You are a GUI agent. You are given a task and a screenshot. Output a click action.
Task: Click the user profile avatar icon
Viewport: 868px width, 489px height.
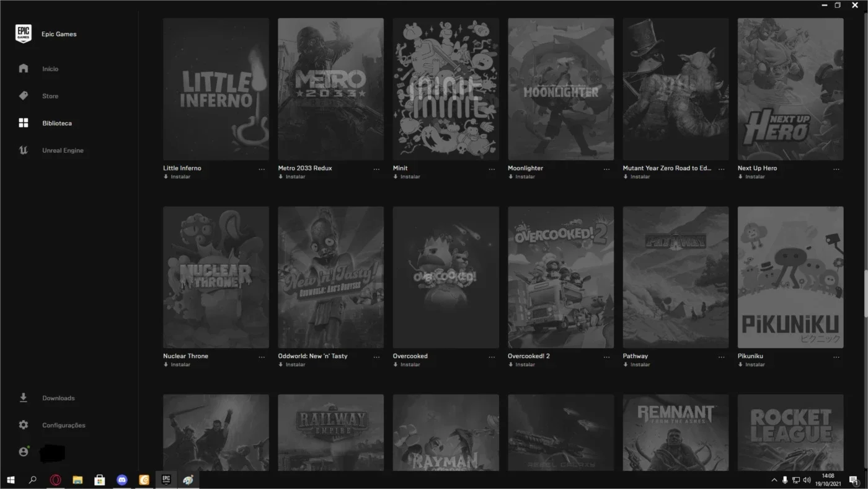coord(24,452)
